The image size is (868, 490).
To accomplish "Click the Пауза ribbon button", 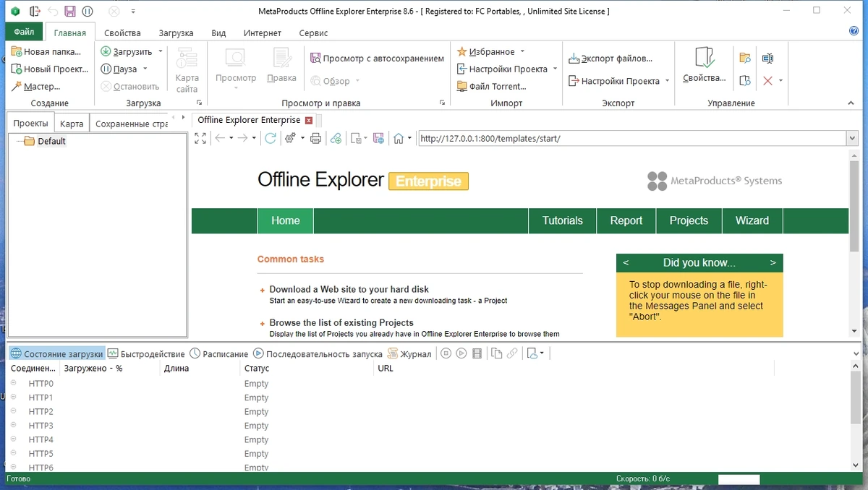I will pyautogui.click(x=119, y=69).
